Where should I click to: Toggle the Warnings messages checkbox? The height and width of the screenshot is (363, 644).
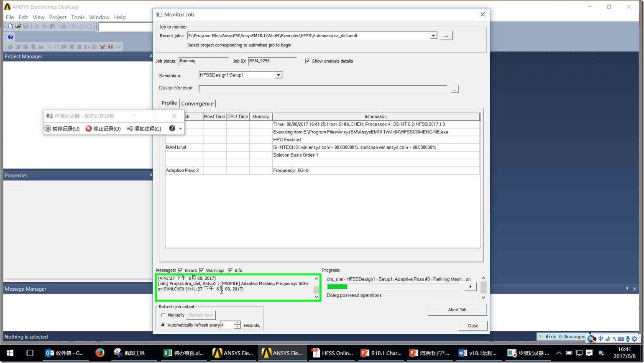pyautogui.click(x=201, y=271)
